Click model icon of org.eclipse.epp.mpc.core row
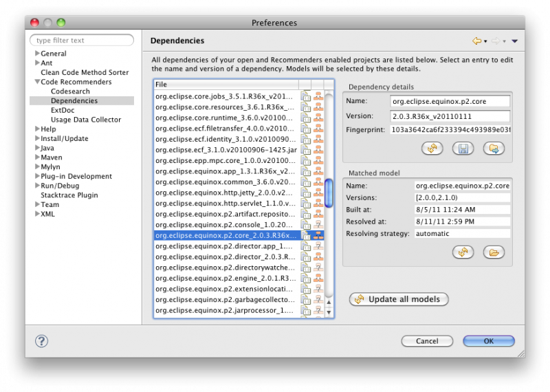This screenshot has width=550, height=392. pos(318,160)
